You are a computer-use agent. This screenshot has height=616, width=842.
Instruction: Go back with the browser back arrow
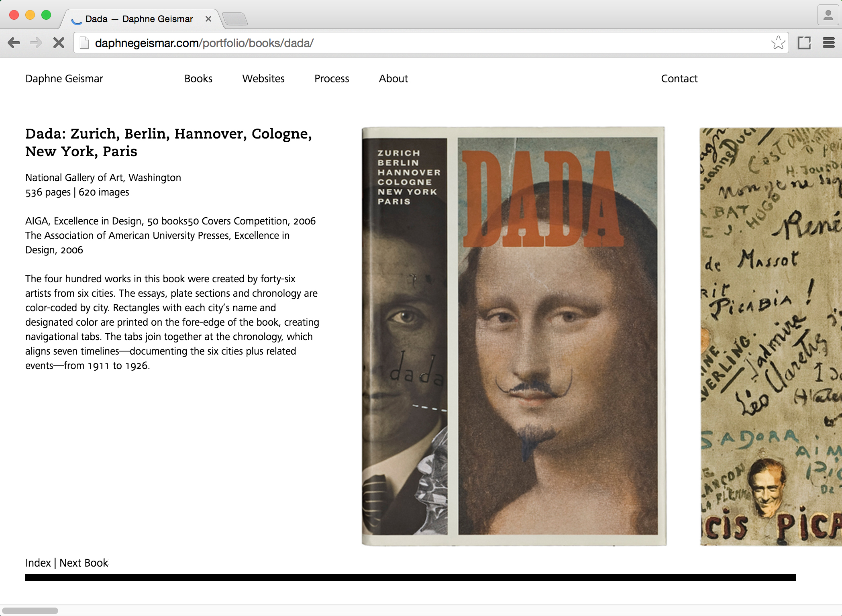[14, 43]
